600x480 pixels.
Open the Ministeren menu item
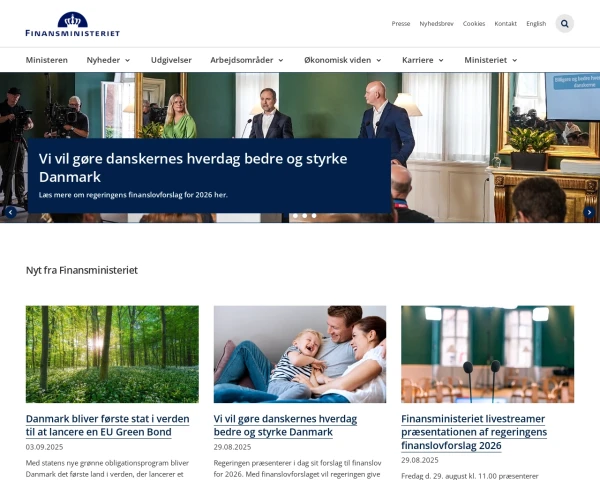47,60
